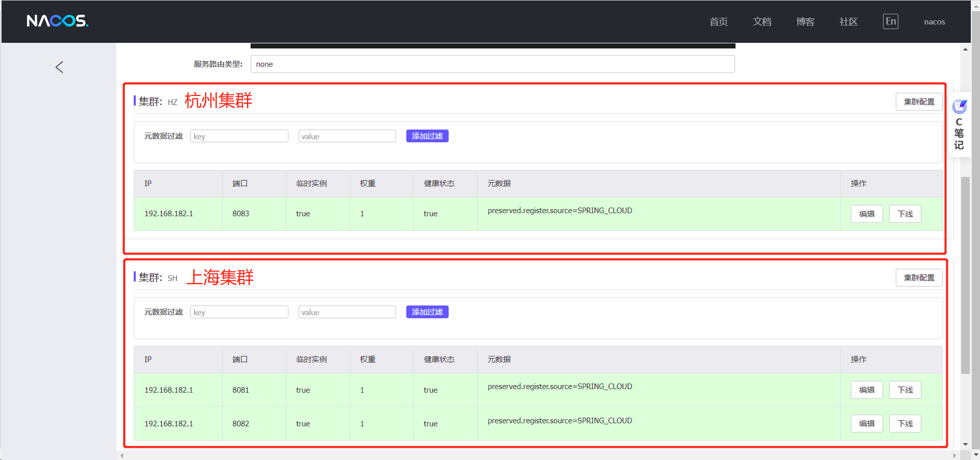Open 集群配置 for the HZ cluster
Screen dimensions: 980x460
919,102
